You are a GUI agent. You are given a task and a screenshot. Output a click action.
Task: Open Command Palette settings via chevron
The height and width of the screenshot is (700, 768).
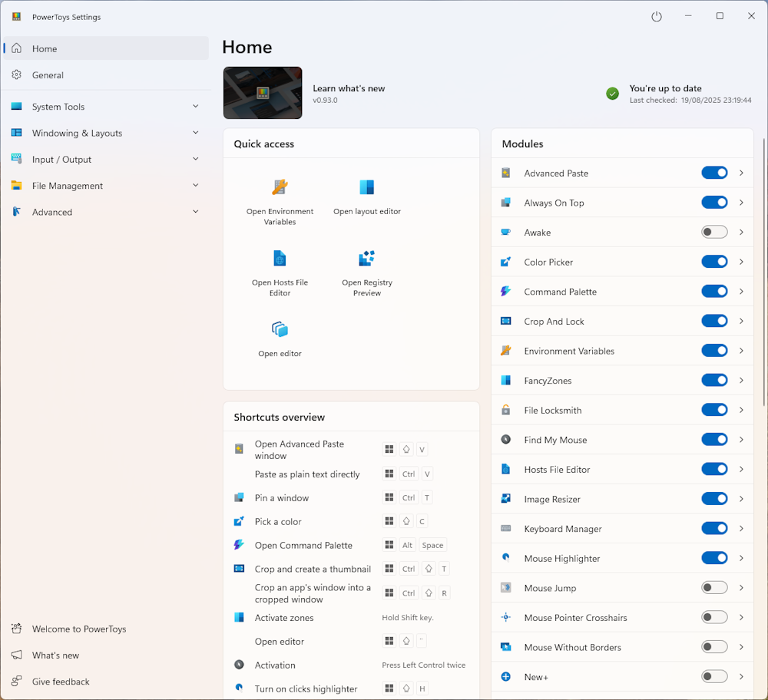[741, 291]
